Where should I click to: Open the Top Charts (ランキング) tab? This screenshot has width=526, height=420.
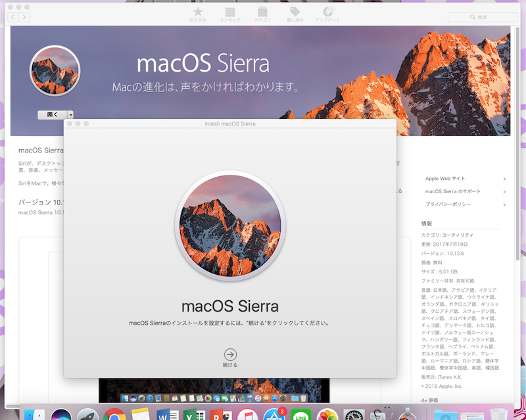point(229,14)
